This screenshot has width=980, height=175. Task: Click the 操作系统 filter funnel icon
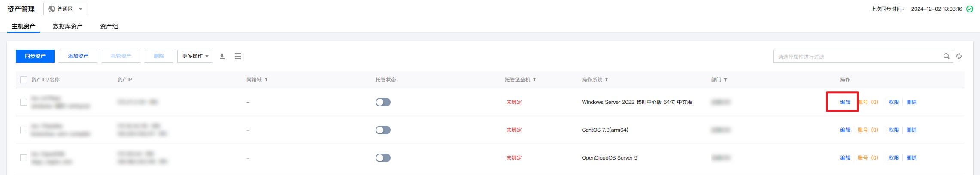click(607, 80)
